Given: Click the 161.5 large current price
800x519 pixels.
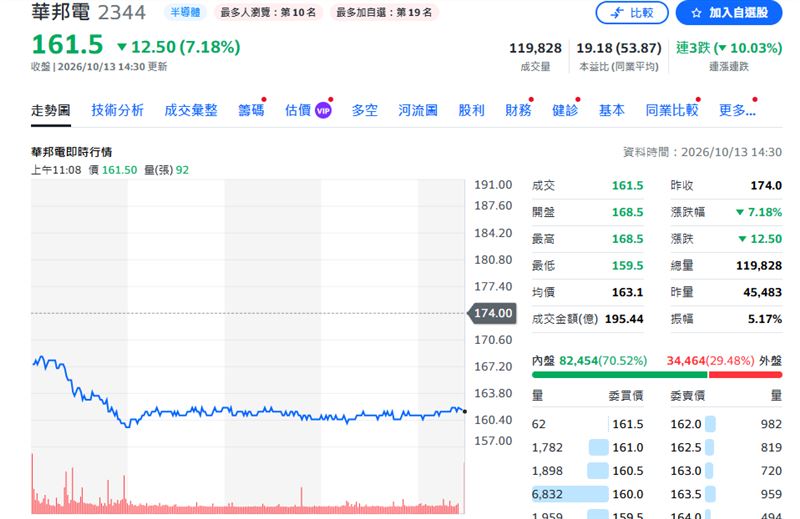Looking at the screenshot, I should (67, 44).
